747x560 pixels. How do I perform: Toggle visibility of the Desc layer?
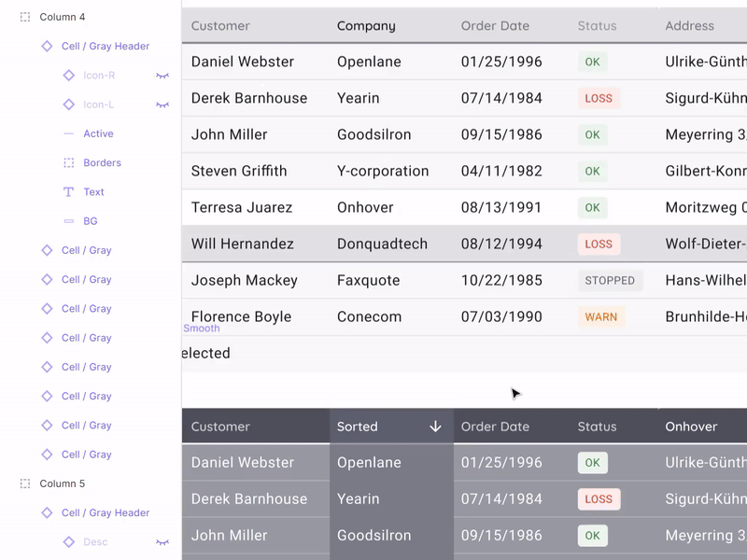pos(162,541)
